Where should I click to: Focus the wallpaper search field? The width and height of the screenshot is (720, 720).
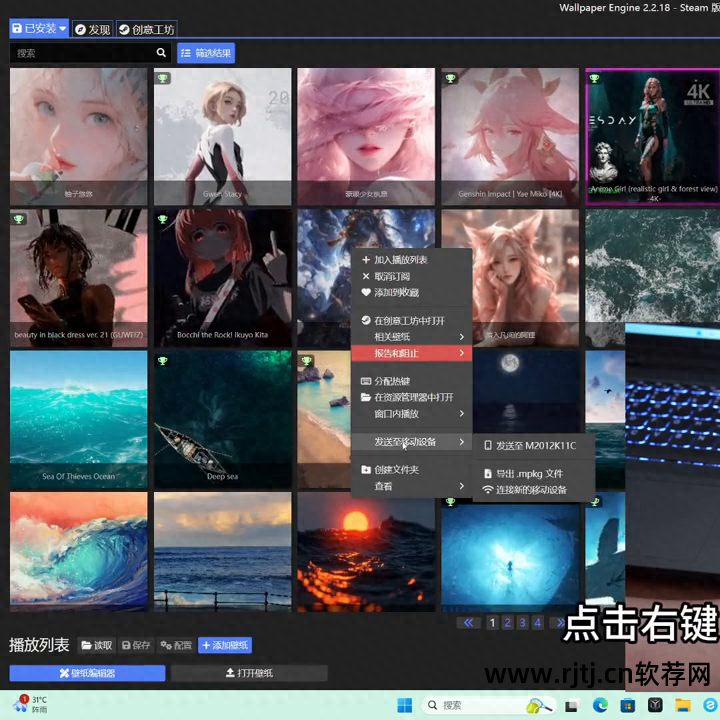(x=90, y=53)
